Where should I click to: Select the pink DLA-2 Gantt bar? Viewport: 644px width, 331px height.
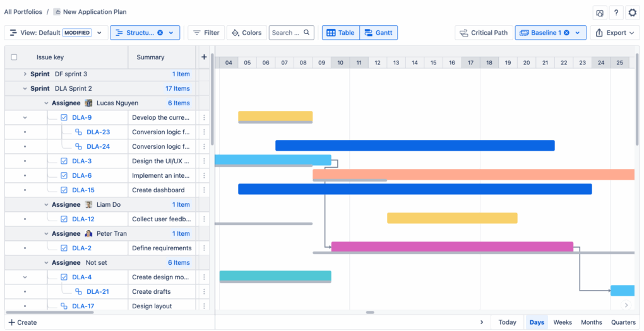[x=452, y=247]
